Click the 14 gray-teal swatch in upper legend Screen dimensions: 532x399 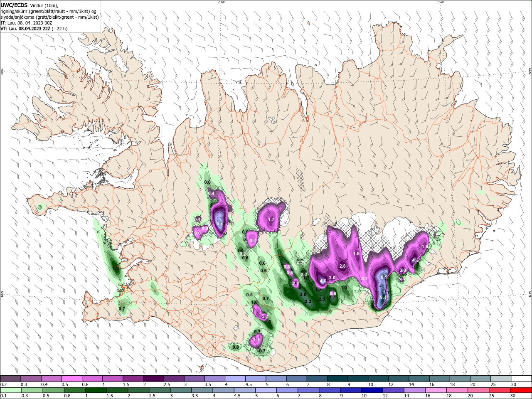419,379
